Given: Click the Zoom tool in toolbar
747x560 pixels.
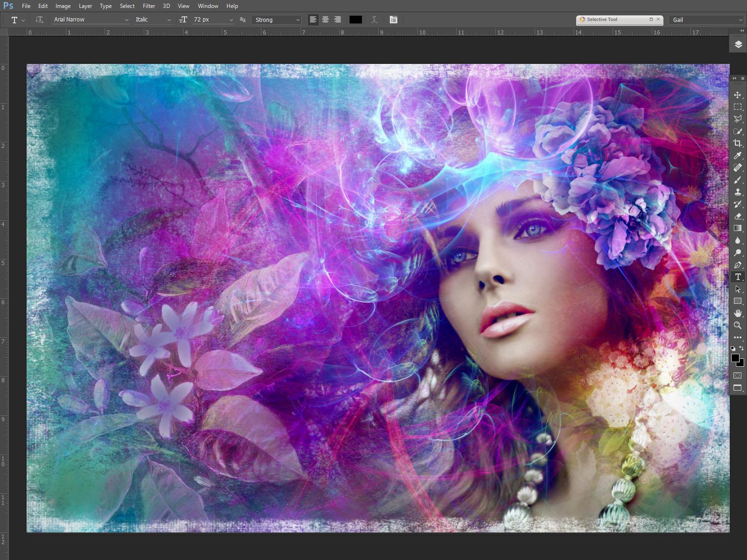Looking at the screenshot, I should [738, 325].
